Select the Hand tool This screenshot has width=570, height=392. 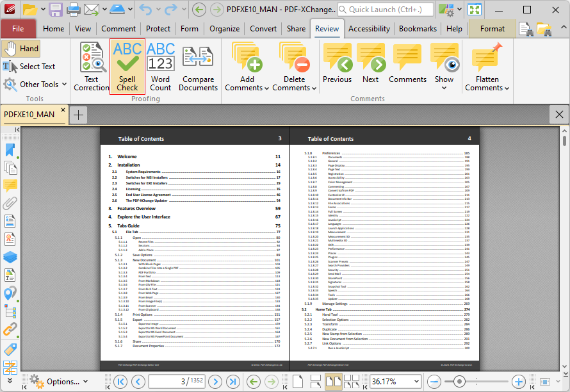tap(20, 49)
